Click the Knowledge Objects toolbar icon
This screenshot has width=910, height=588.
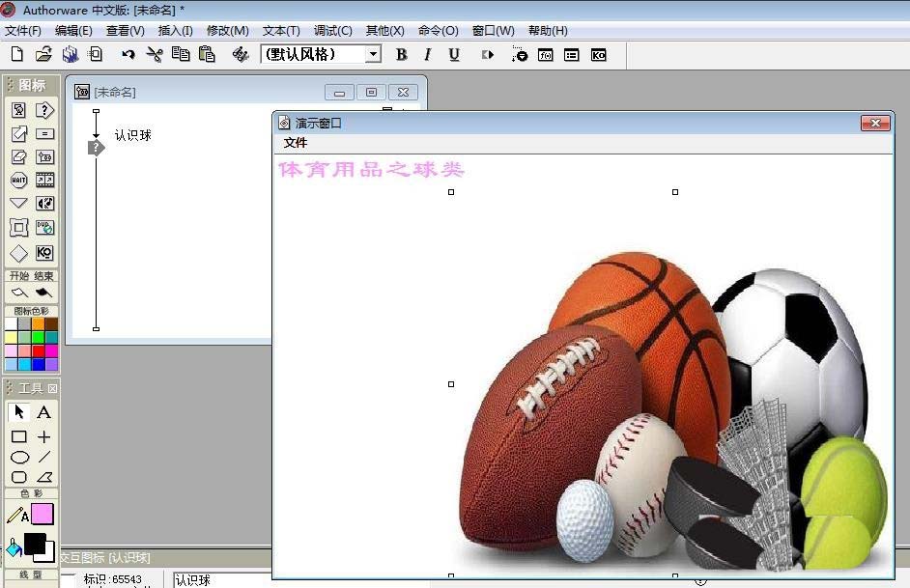pos(598,55)
